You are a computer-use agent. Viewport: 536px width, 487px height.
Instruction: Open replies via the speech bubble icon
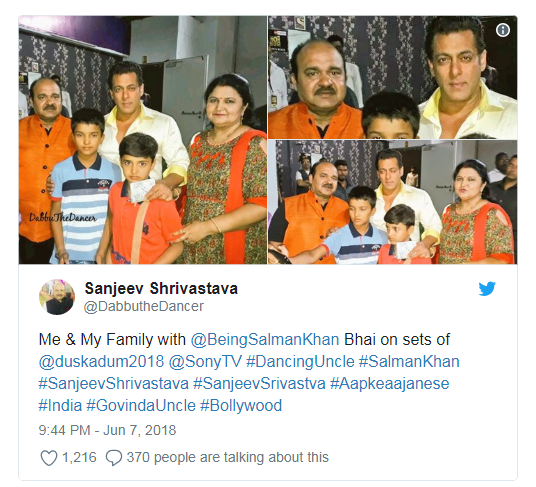(114, 458)
